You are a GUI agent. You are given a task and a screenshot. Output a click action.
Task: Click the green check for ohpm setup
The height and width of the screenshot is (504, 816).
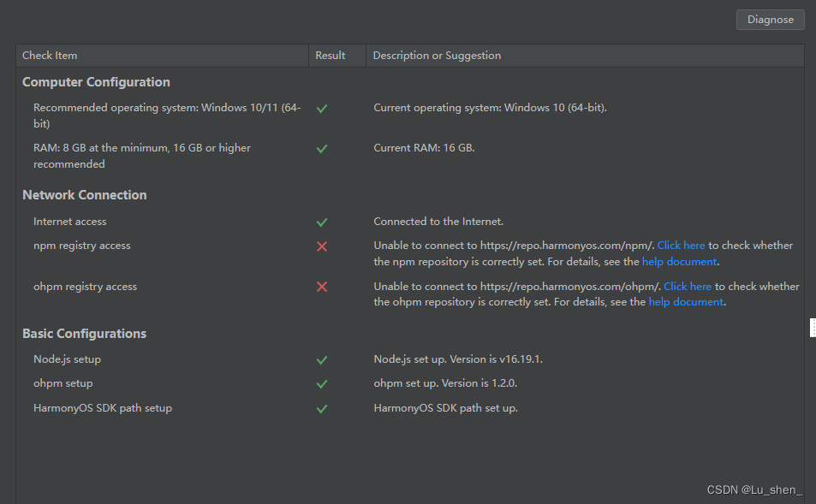click(322, 384)
